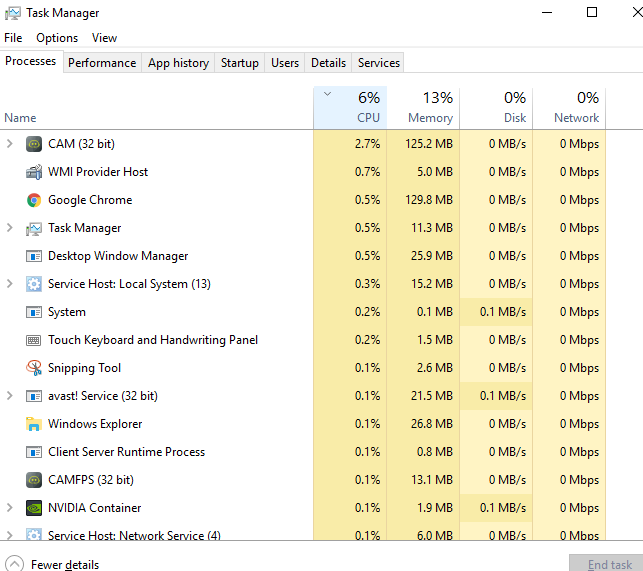Viewport: 643px width, 571px height.
Task: Select the Windows Explorer process name
Action: click(x=95, y=424)
